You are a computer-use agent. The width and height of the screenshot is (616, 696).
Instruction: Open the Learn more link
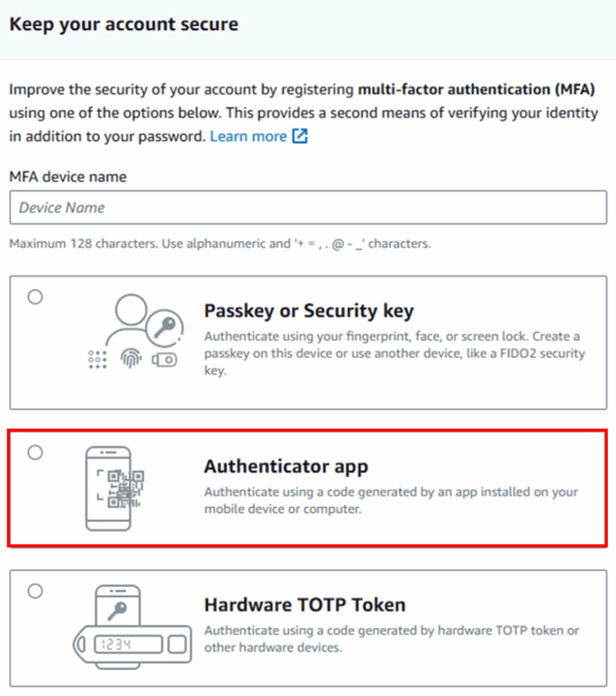click(248, 136)
